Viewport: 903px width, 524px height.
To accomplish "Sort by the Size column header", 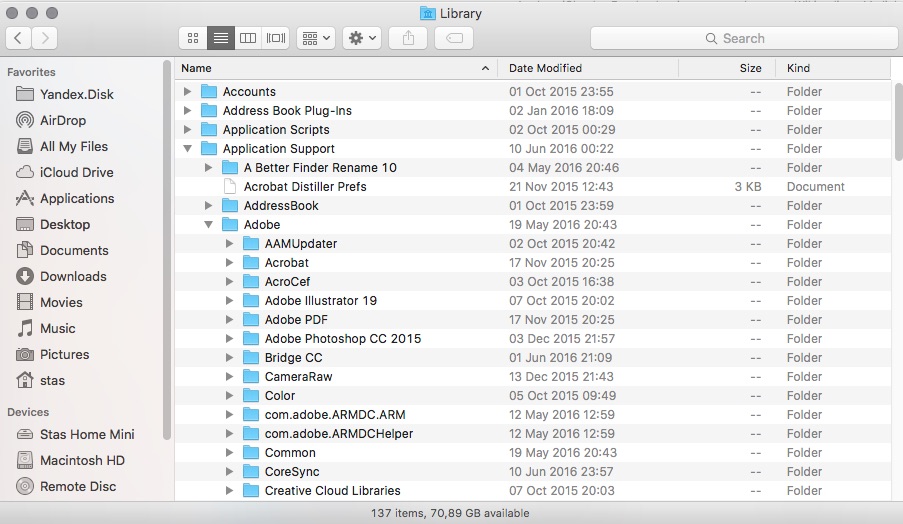I will [727, 68].
